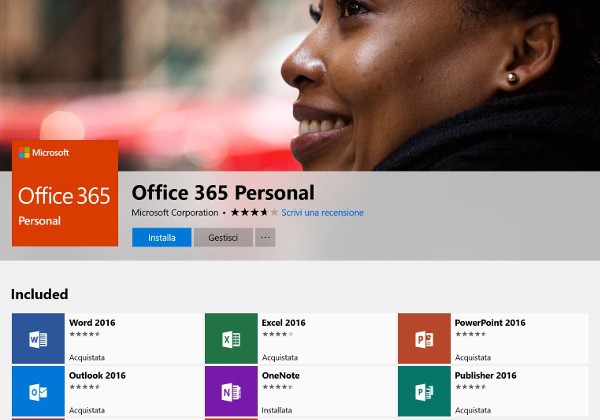Select the PowerPoint 2016 title text
This screenshot has height=420, width=600.
(490, 323)
